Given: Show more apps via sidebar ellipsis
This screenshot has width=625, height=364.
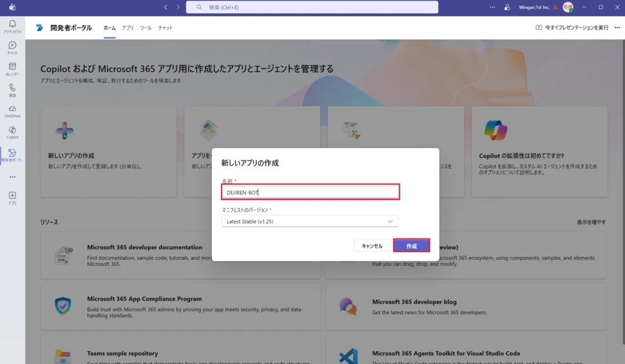Looking at the screenshot, I should [x=12, y=177].
